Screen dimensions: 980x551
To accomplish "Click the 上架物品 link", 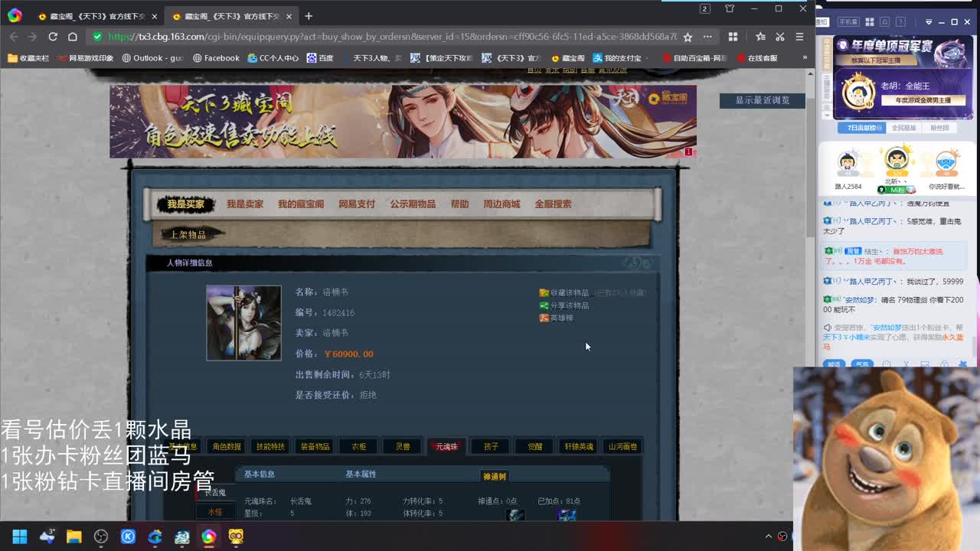I will 191,233.
